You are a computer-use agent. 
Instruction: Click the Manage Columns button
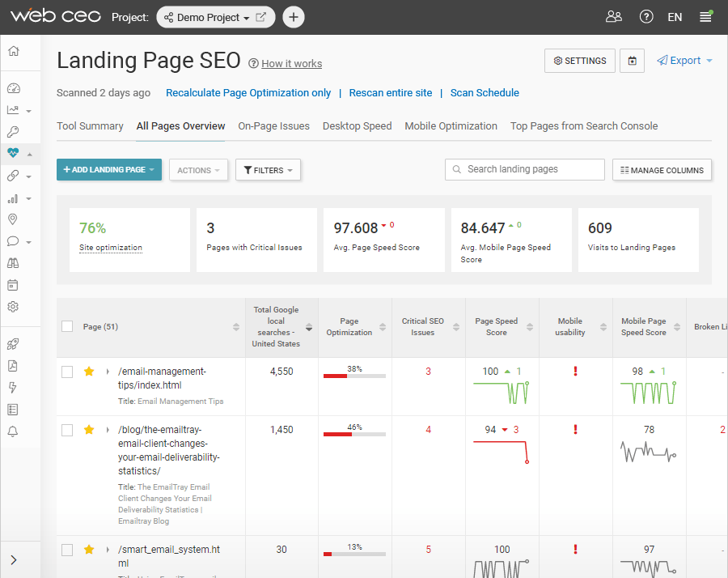[x=662, y=170]
